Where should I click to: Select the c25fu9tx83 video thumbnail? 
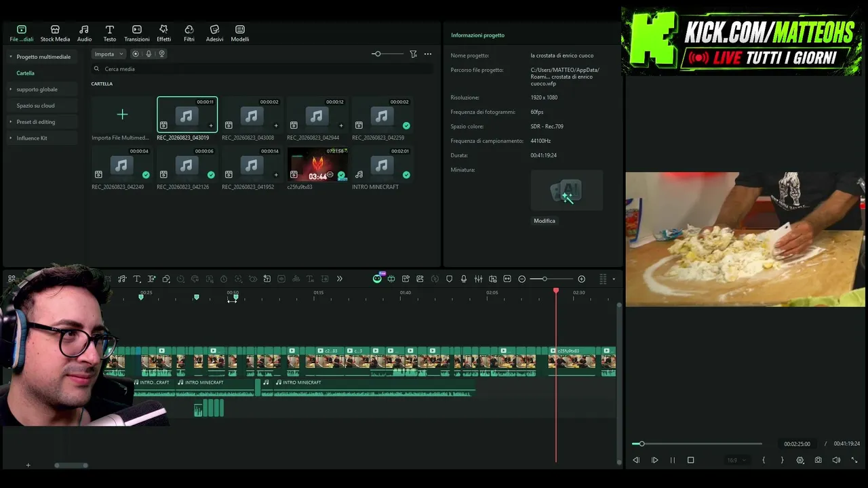click(x=317, y=164)
